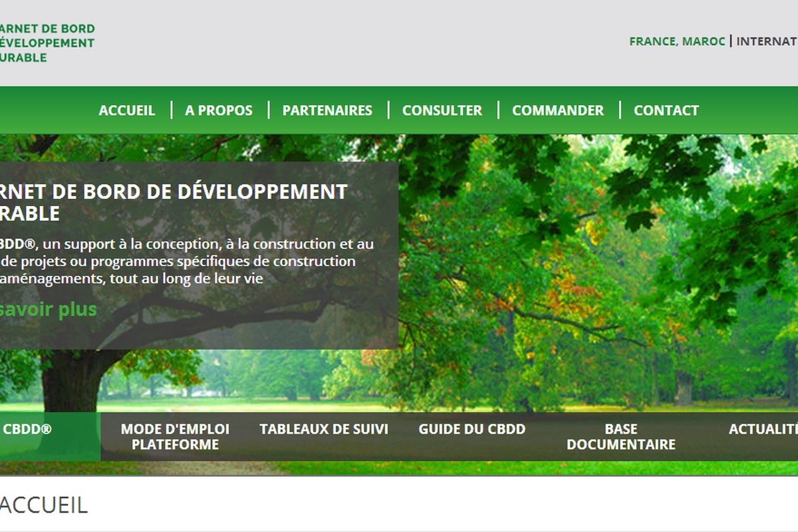798x532 pixels.
Task: Go to the A Propos menu item
Action: [x=219, y=110]
